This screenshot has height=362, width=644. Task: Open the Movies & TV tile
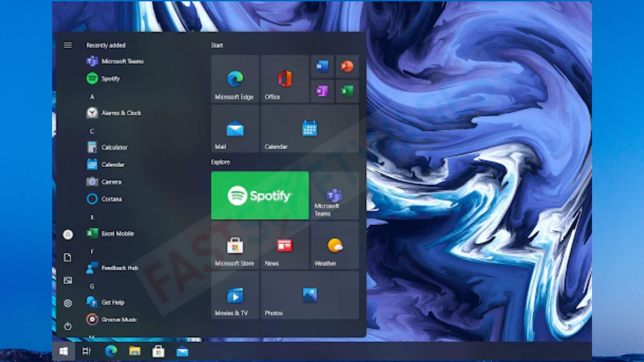click(x=235, y=295)
